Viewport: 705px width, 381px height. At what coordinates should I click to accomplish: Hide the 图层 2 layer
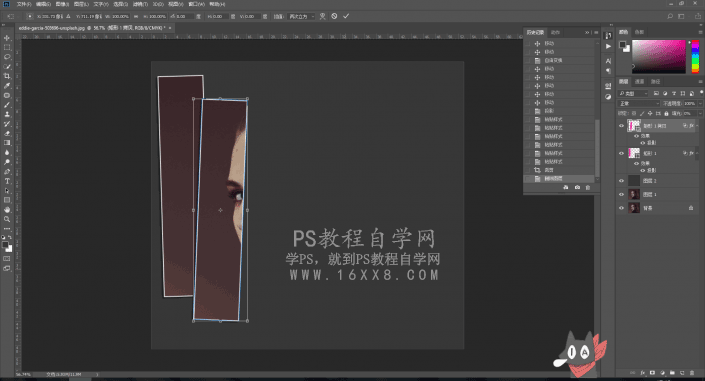(x=622, y=181)
